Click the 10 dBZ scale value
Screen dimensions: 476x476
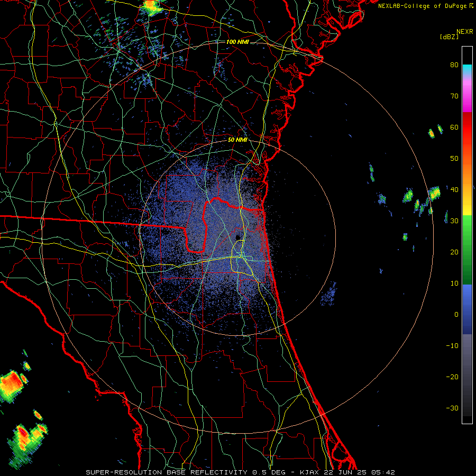454,283
